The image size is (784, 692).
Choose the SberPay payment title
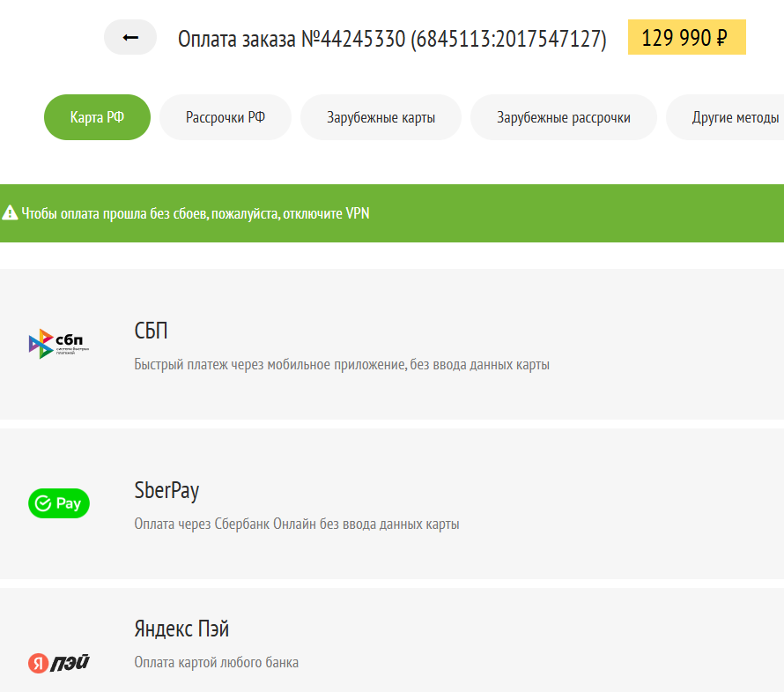tap(166, 490)
